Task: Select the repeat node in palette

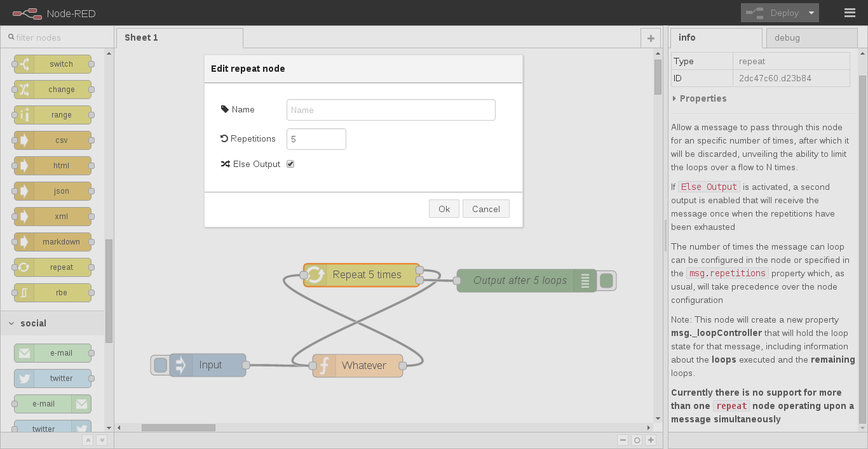Action: pos(53,267)
